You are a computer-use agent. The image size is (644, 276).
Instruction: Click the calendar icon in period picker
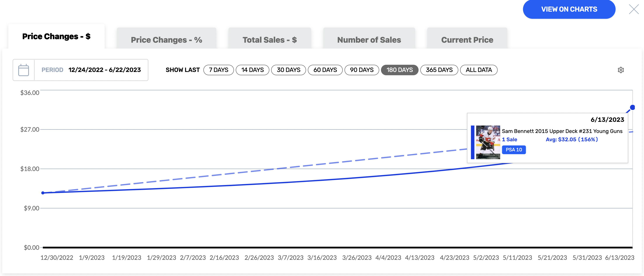[x=24, y=70]
